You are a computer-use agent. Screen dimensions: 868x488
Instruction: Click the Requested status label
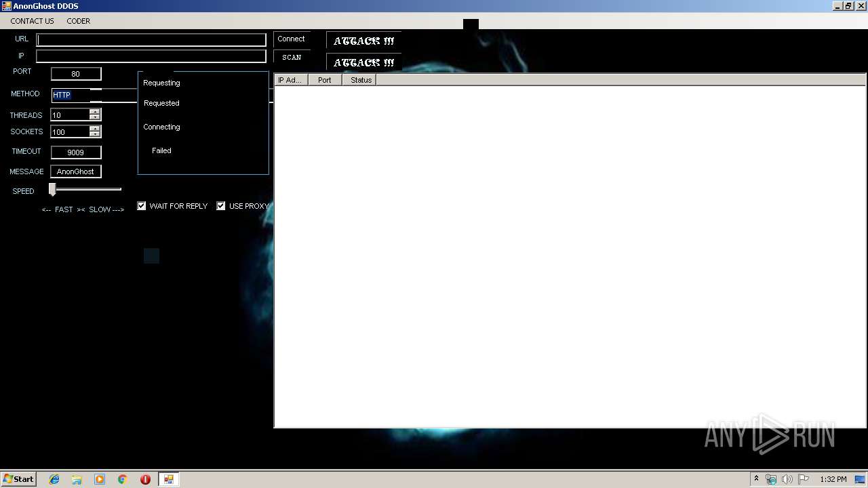pyautogui.click(x=161, y=103)
